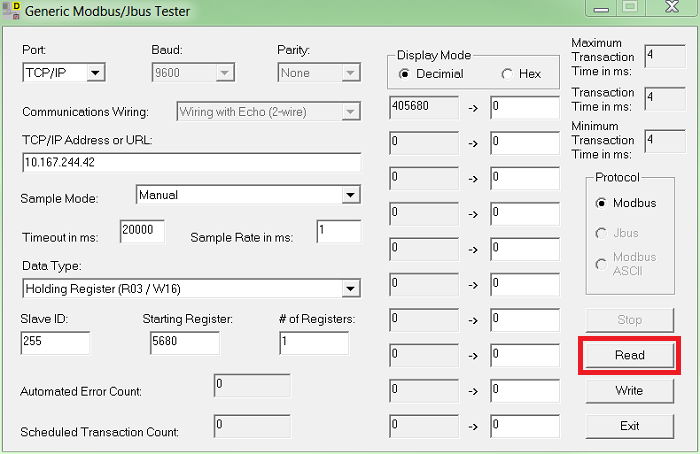Open the Communications Wiring dropdown
Image resolution: width=700 pixels, height=454 pixels.
(x=268, y=112)
